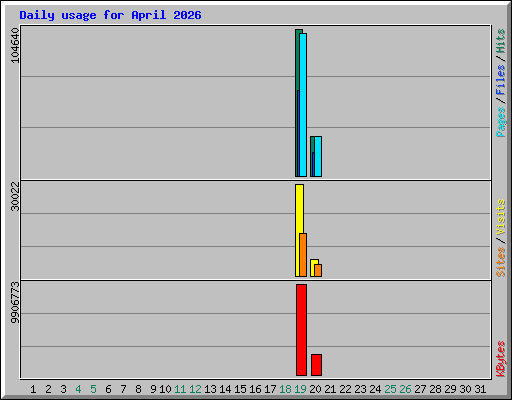This screenshot has height=400, width=512.
Task: Click day label 4 on the x-axis
Action: coord(78,389)
